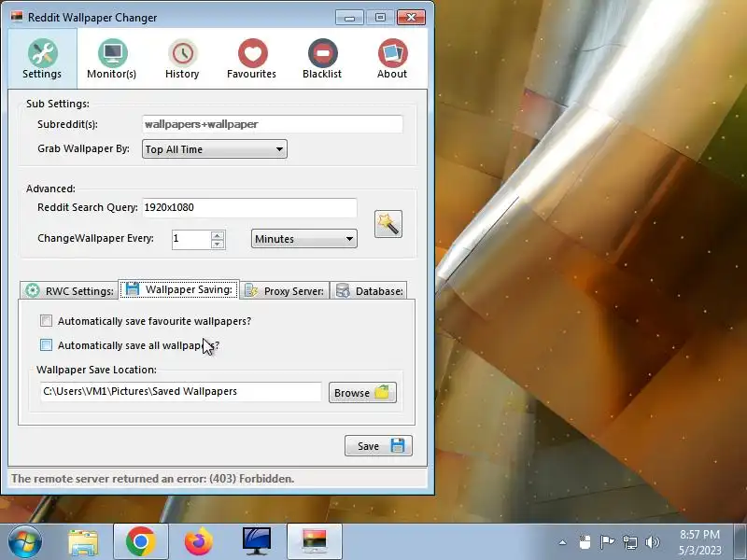Click the Wallpaper Save Location path field
Viewport: 747px width, 560px height.
click(180, 391)
